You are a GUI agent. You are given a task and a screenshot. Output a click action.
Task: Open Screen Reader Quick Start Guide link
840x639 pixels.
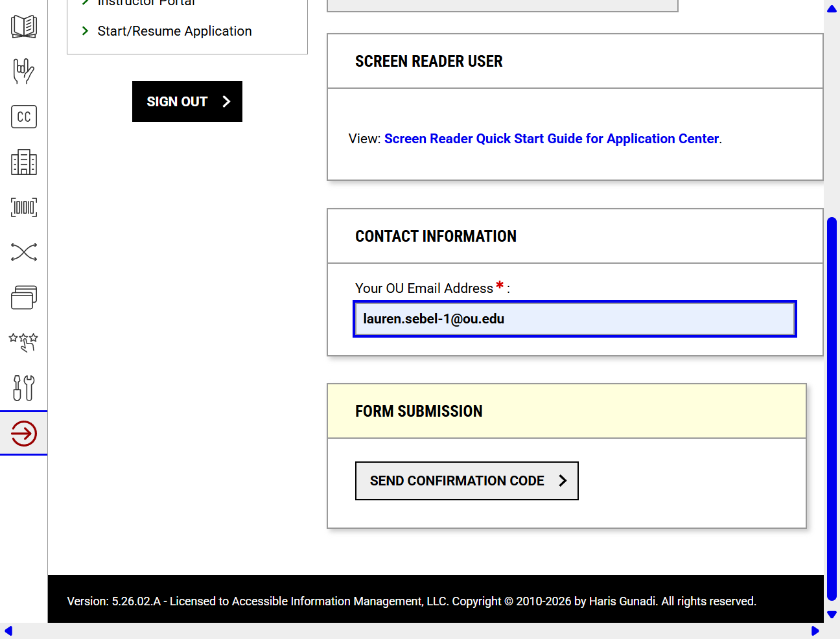click(x=552, y=139)
